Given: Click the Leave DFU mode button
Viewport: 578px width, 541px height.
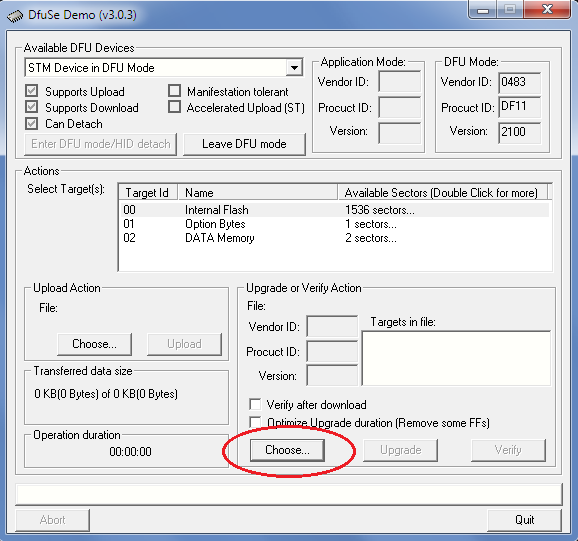Looking at the screenshot, I should (x=244, y=144).
